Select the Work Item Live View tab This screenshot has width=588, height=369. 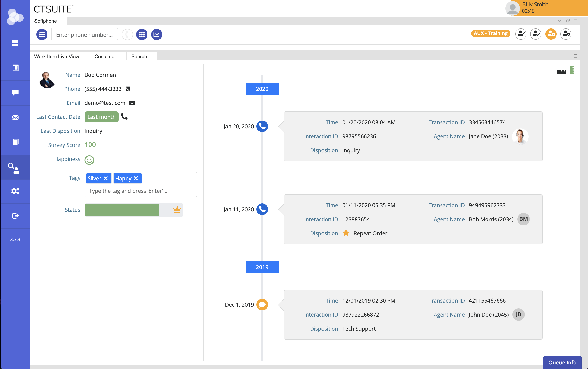tap(57, 56)
